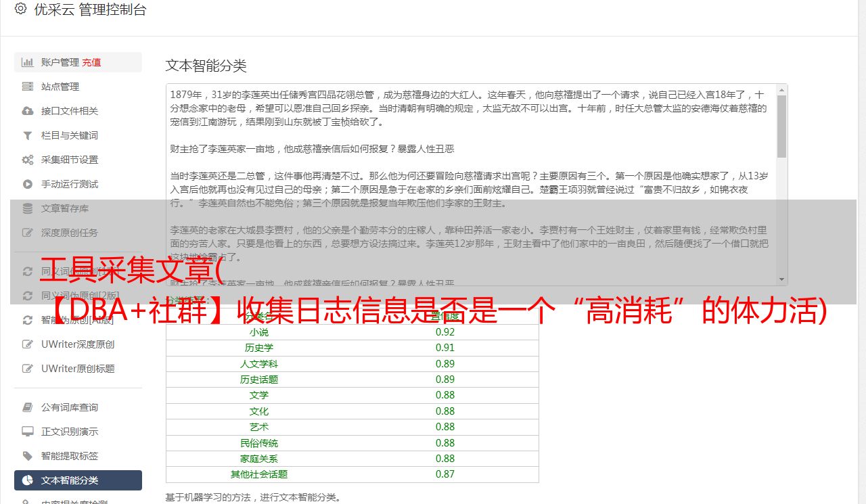Click the book icon for 公有词库查询
866x504 pixels.
click(28, 407)
